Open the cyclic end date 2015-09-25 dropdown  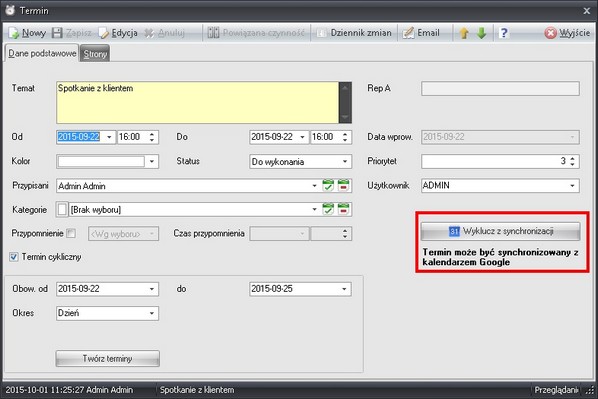344,289
